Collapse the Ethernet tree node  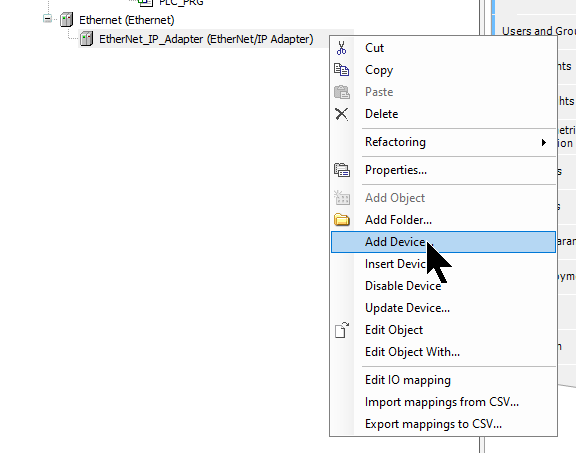click(x=47, y=18)
